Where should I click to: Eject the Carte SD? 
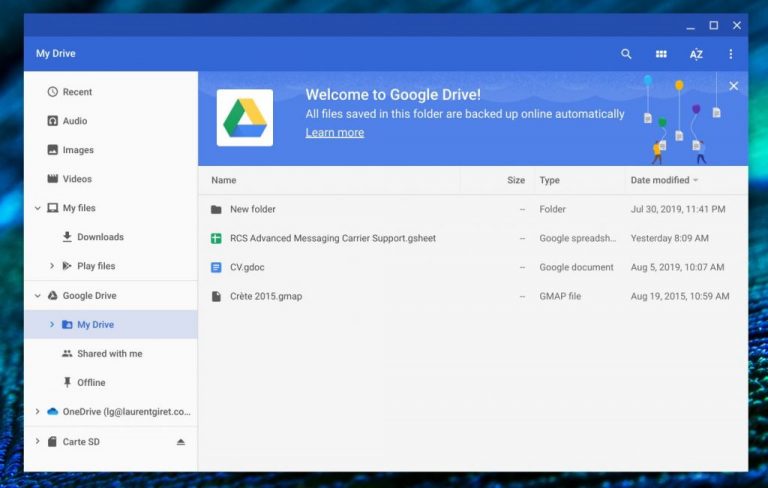tap(181, 441)
